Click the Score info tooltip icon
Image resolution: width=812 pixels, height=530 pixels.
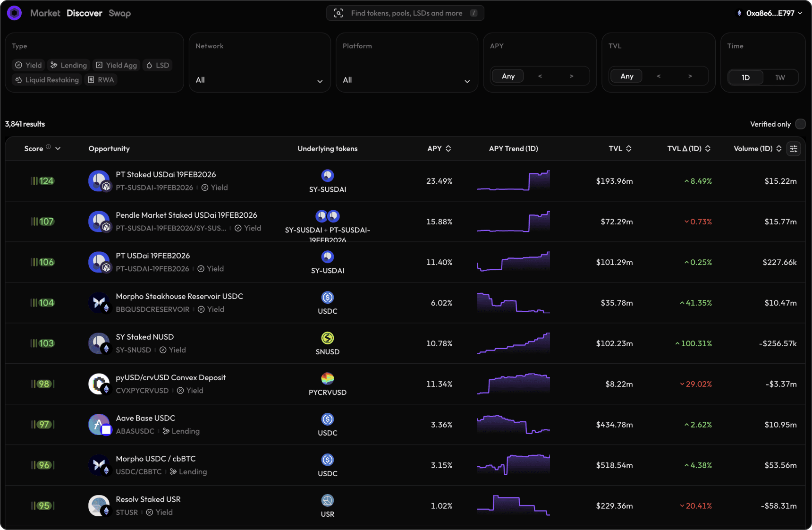click(x=48, y=147)
